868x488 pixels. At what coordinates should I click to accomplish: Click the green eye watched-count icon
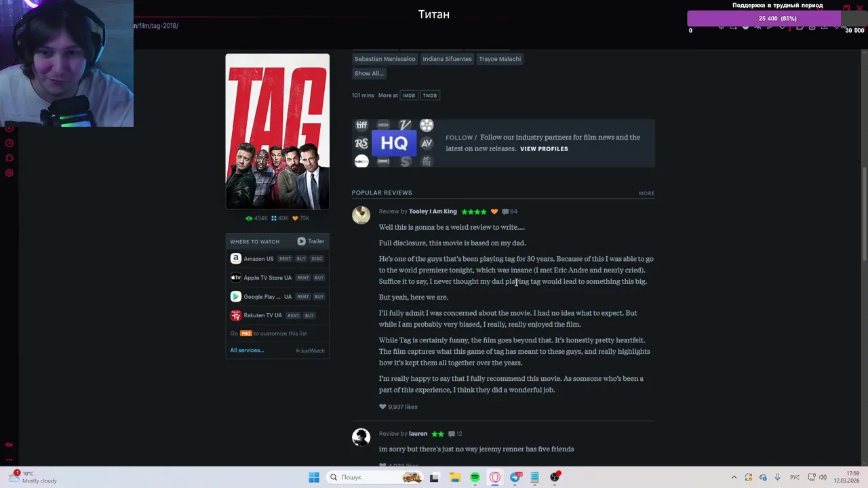click(x=249, y=218)
